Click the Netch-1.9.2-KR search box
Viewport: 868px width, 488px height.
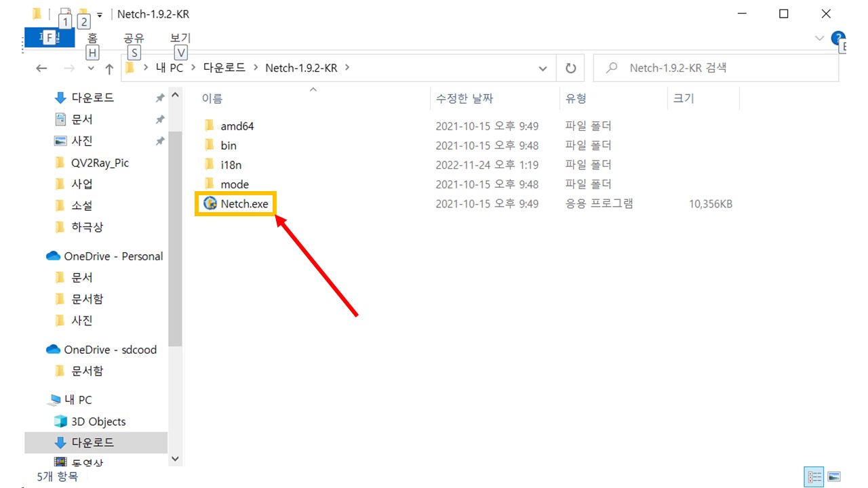[719, 68]
